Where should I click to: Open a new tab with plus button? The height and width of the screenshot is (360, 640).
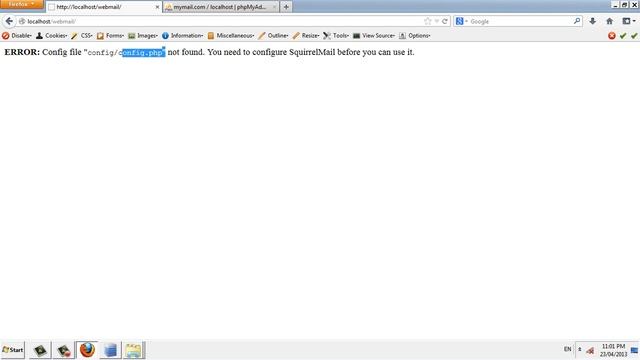[286, 7]
